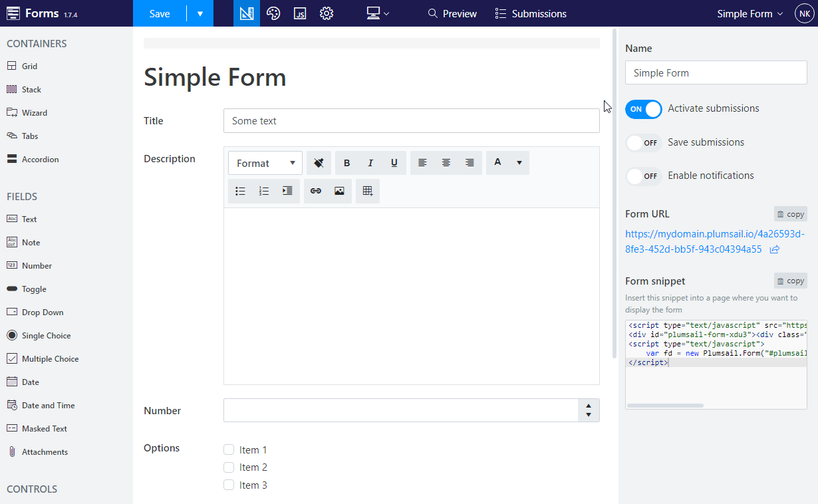Viewport: 818px width, 504px height.
Task: Clear formatting in Description editor
Action: 319,163
